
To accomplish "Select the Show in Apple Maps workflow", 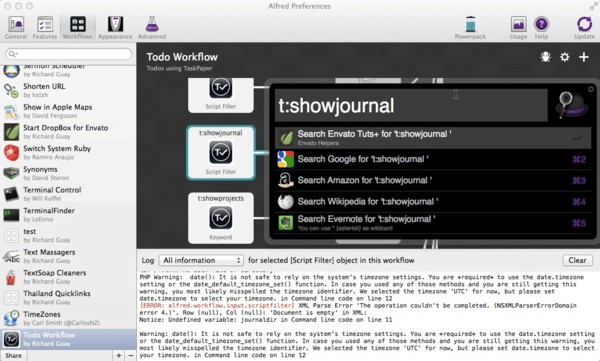I will click(68, 111).
